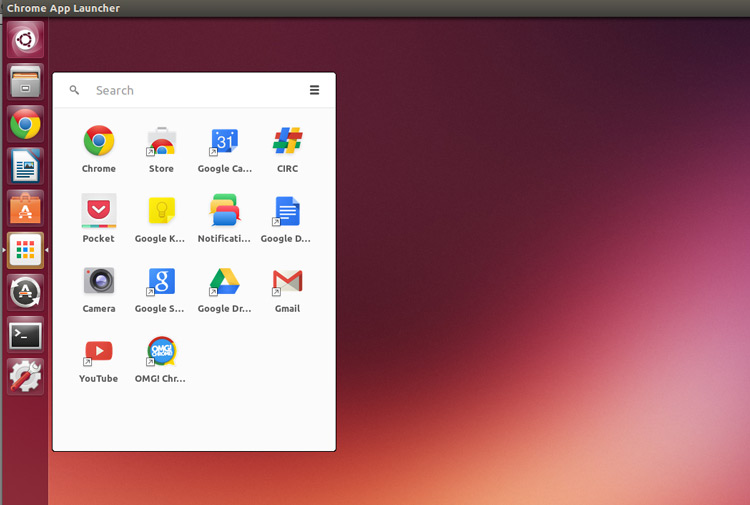This screenshot has height=505, width=750.
Task: Open LibreOffice Writer from the dock
Action: click(x=25, y=166)
